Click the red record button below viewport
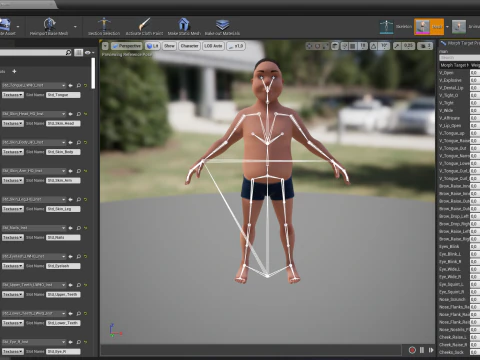This screenshot has height=360, width=480. tap(412, 350)
